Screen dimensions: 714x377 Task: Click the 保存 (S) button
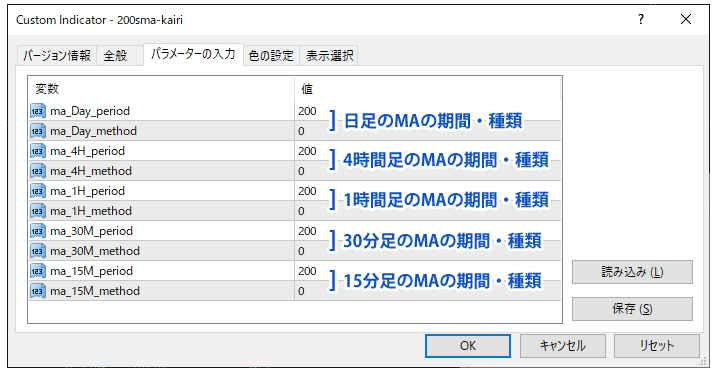click(x=632, y=309)
